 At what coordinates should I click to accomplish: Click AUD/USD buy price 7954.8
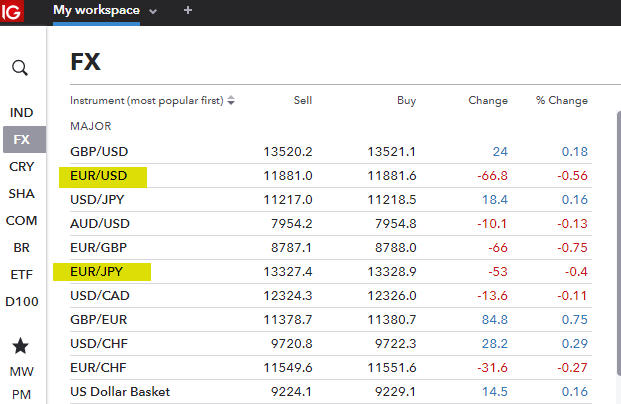tap(395, 224)
